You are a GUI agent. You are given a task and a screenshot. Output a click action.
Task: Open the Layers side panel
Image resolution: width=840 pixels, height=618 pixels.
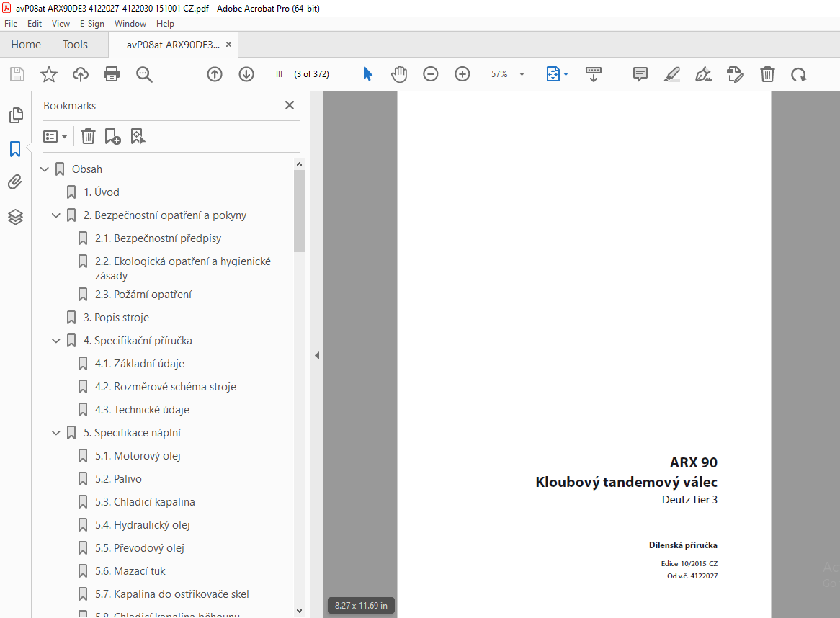point(16,217)
